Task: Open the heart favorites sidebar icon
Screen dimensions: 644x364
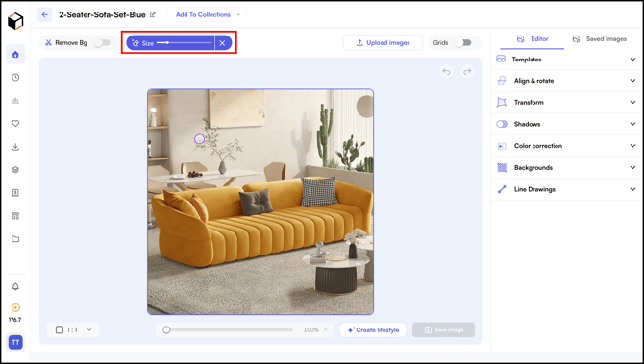Action: 15,124
